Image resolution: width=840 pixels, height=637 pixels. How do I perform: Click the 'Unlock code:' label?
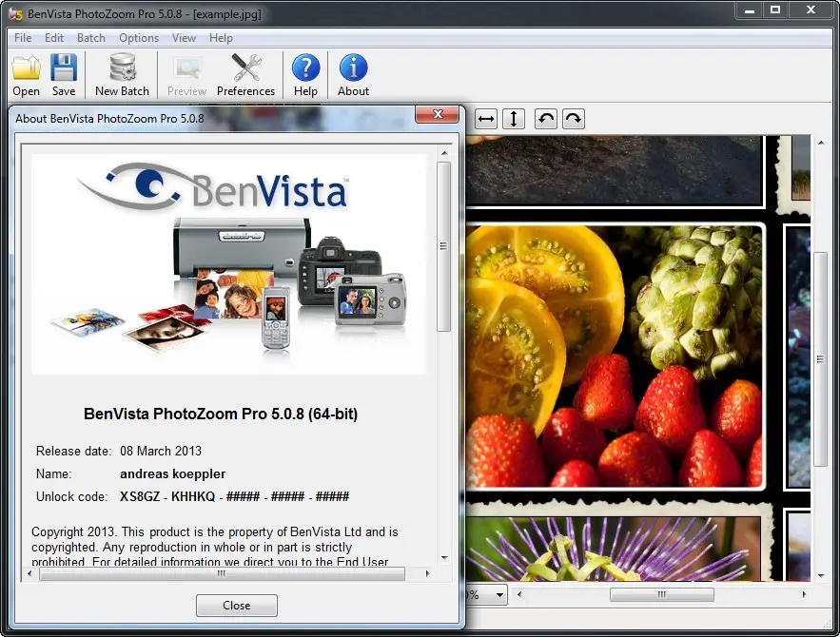click(71, 496)
